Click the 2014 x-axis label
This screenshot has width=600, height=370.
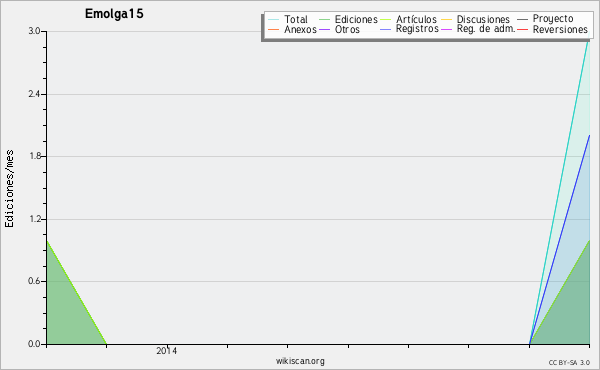(x=166, y=351)
